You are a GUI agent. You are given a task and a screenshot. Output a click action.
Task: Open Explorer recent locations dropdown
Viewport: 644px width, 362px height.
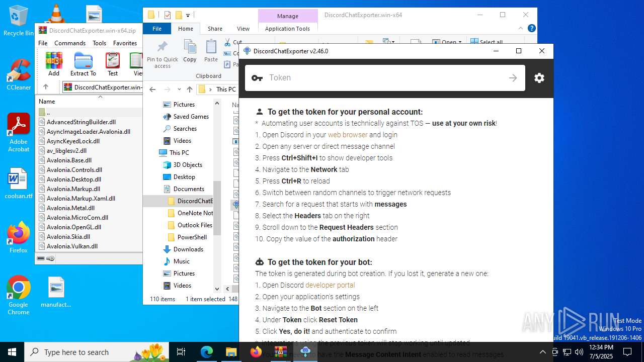pos(179,89)
